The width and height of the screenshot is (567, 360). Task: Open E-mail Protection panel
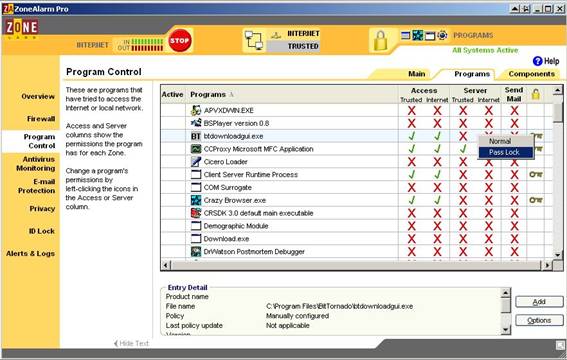pos(37,186)
